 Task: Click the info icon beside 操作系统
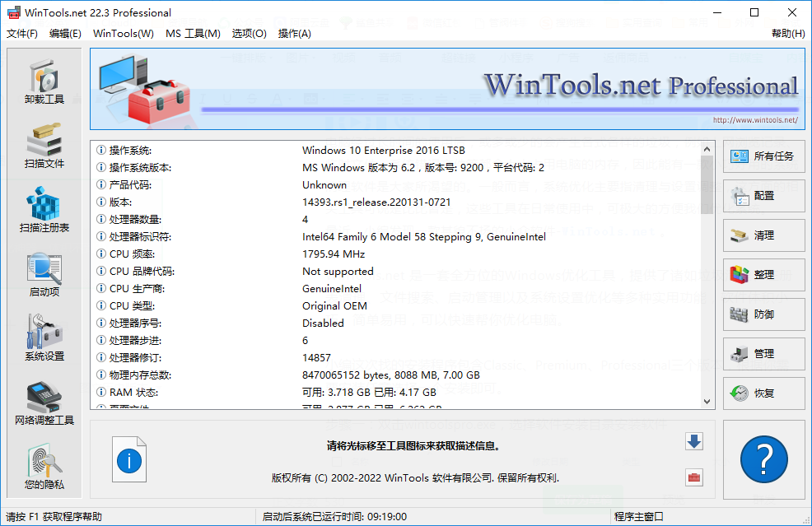(101, 150)
